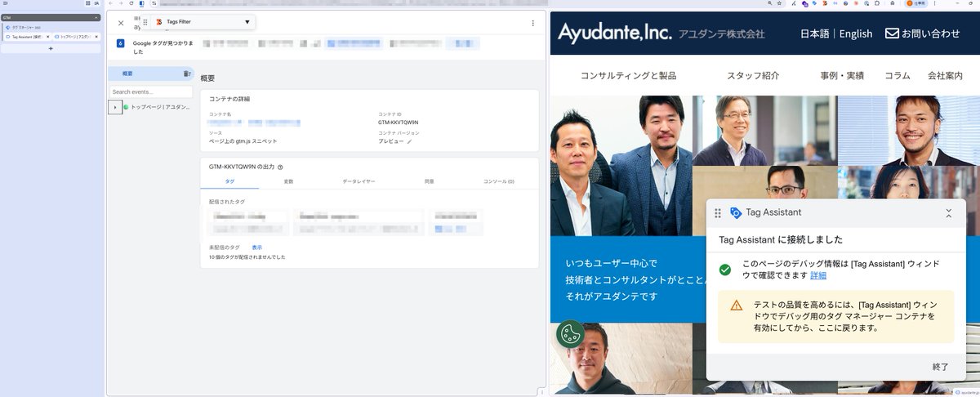Switch to the 変数 tab
The image size is (980, 397).
tap(288, 181)
